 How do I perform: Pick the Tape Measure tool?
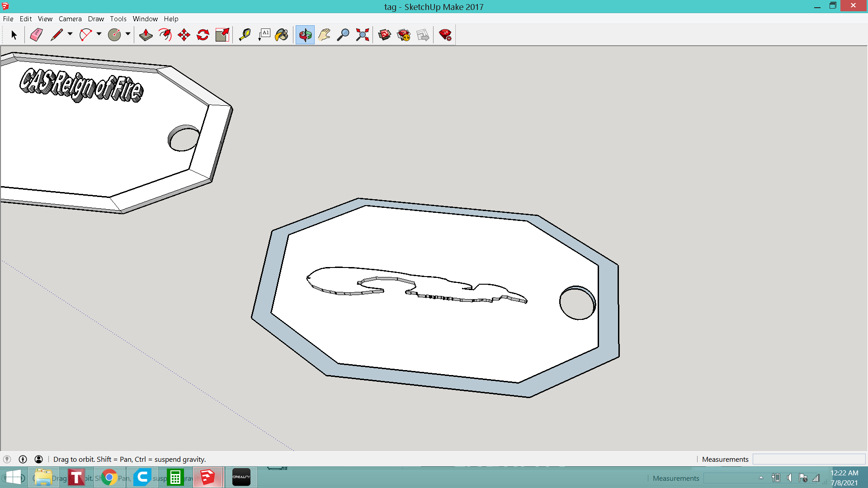(245, 35)
